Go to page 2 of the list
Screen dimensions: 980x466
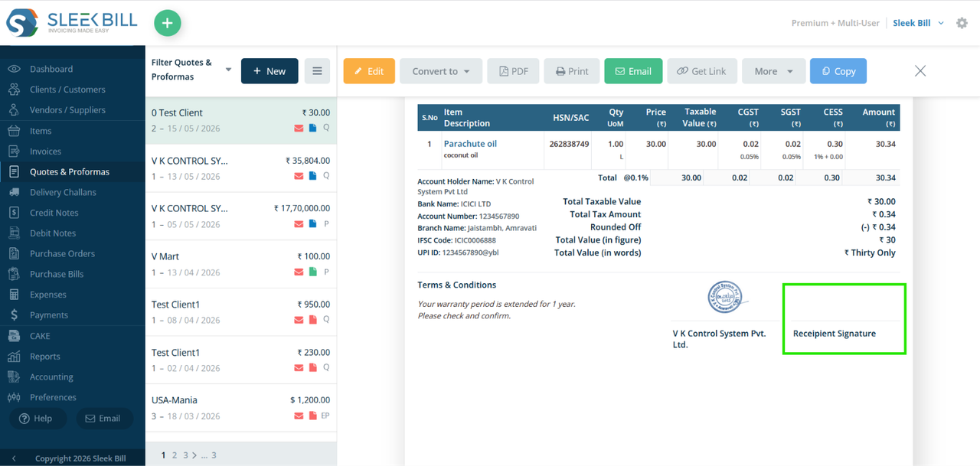[x=175, y=455]
